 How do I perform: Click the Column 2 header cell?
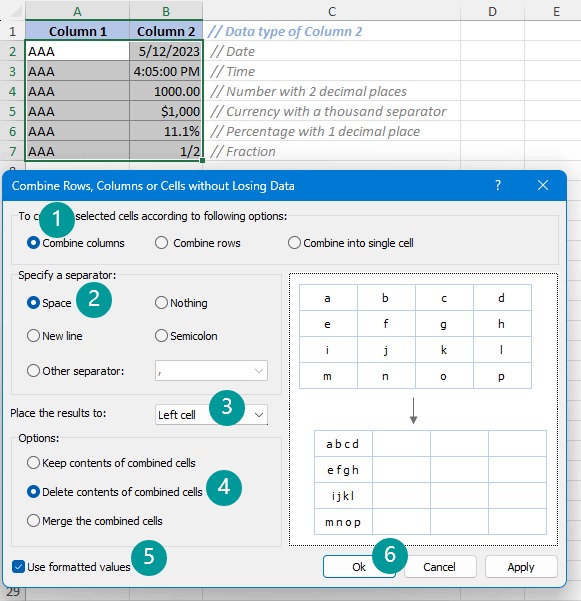click(166, 31)
